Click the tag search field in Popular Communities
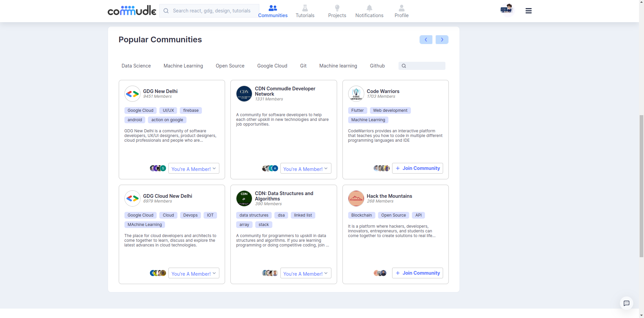The height and width of the screenshot is (318, 644). pyautogui.click(x=422, y=66)
